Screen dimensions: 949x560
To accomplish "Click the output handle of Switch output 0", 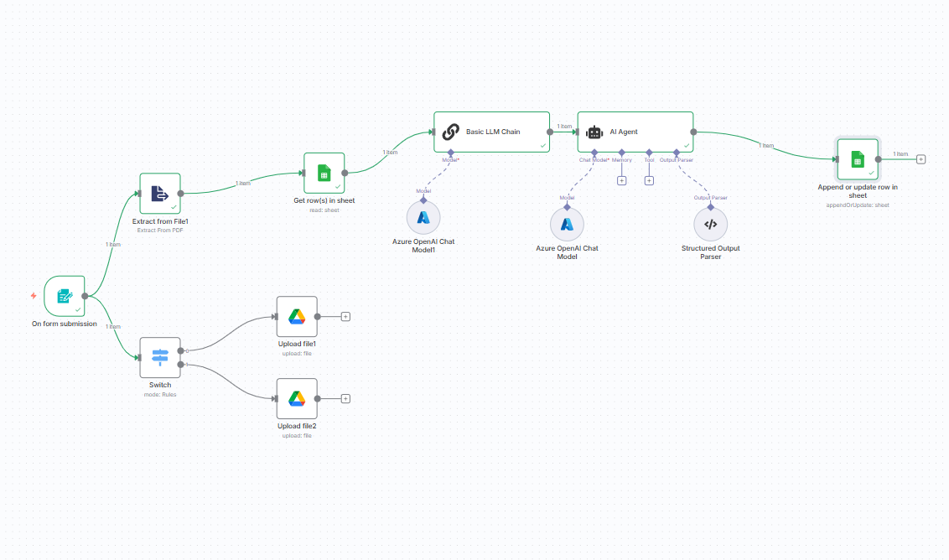I will tap(180, 351).
